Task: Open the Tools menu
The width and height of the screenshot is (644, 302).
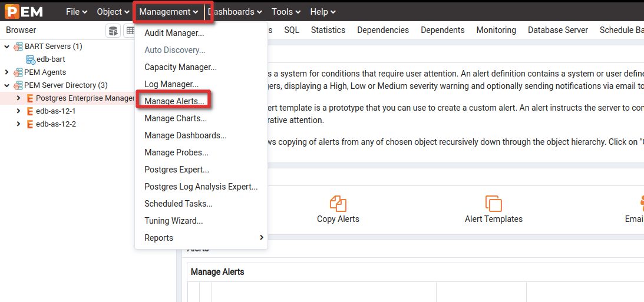Action: [x=286, y=12]
